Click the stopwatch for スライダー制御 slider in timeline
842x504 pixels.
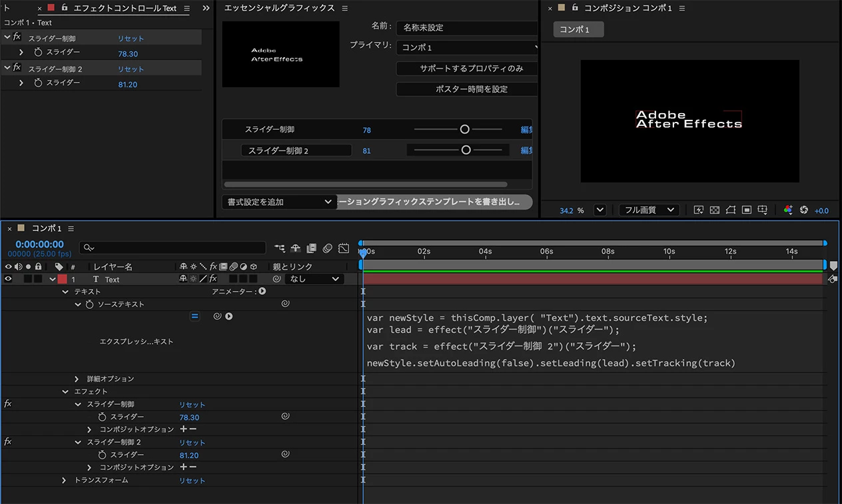point(102,417)
